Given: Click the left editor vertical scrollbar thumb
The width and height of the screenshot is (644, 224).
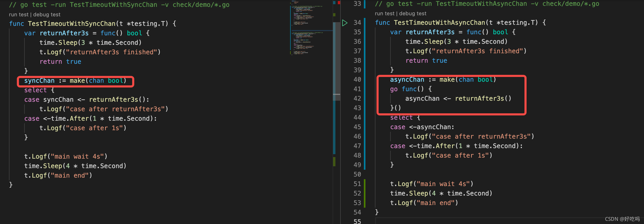Looking at the screenshot, I should coord(336,61).
